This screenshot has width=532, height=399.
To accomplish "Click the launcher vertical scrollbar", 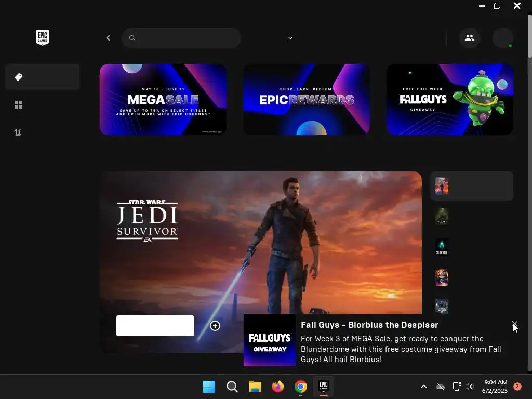I will 529,35.
